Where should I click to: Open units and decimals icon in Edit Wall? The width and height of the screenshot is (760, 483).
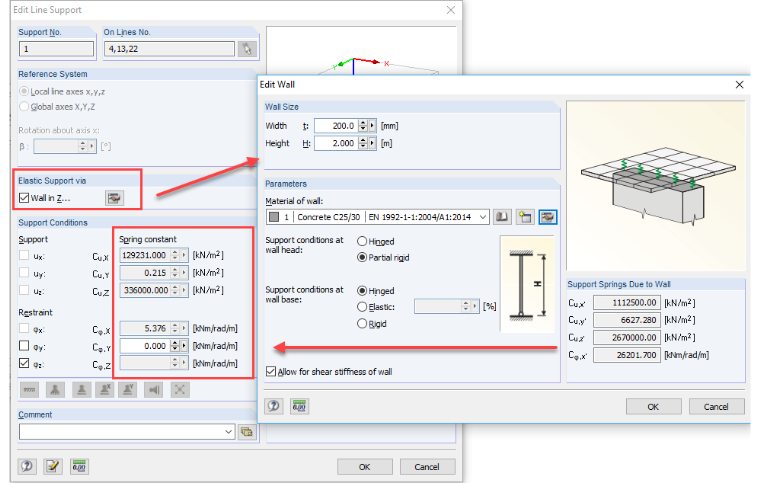299,406
